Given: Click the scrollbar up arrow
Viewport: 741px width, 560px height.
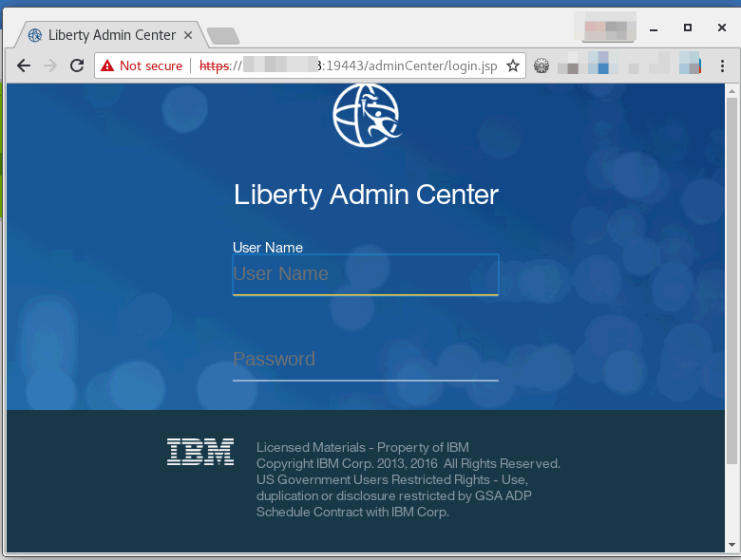Looking at the screenshot, I should pos(731,91).
